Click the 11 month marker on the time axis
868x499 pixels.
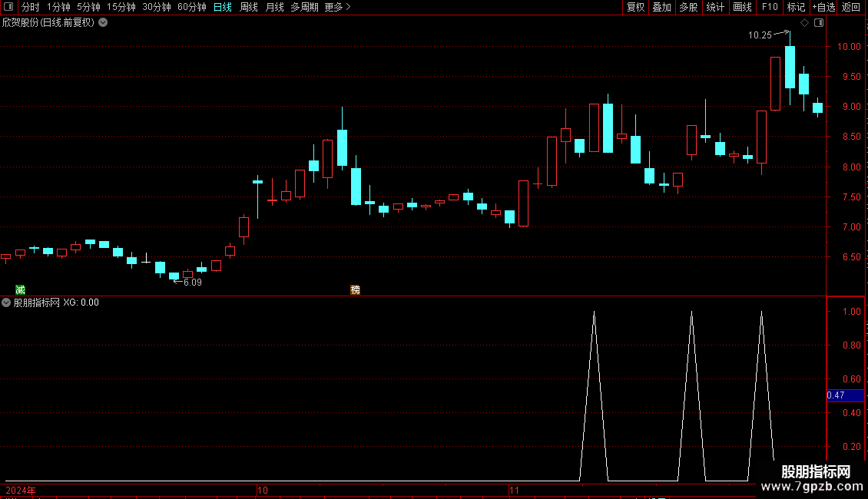pos(514,490)
